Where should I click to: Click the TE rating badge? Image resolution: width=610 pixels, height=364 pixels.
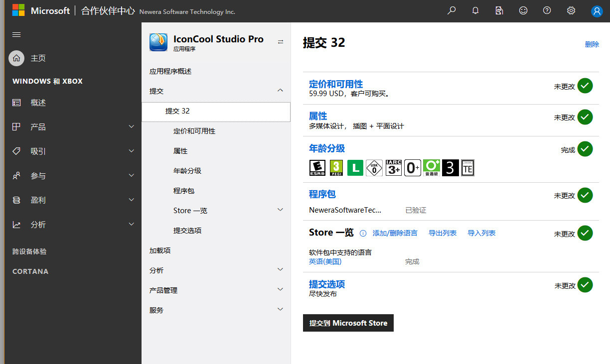click(x=467, y=168)
